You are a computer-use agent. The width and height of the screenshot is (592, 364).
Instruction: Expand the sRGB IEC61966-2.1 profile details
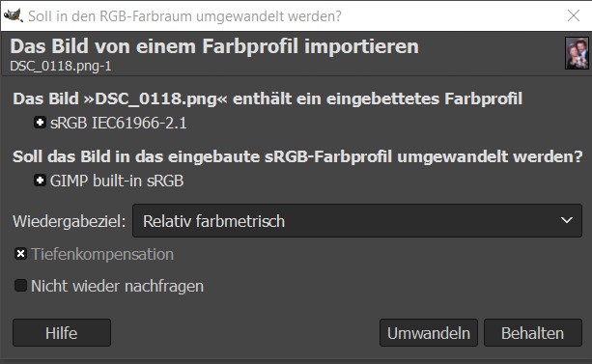[x=40, y=123]
